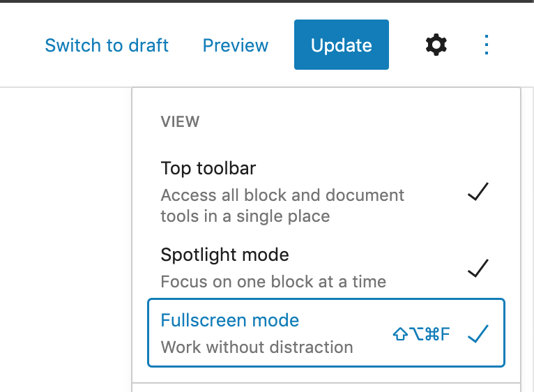Click the shift arrow symbol in Fullscreen shortcut
This screenshot has height=392, width=534.
(399, 334)
